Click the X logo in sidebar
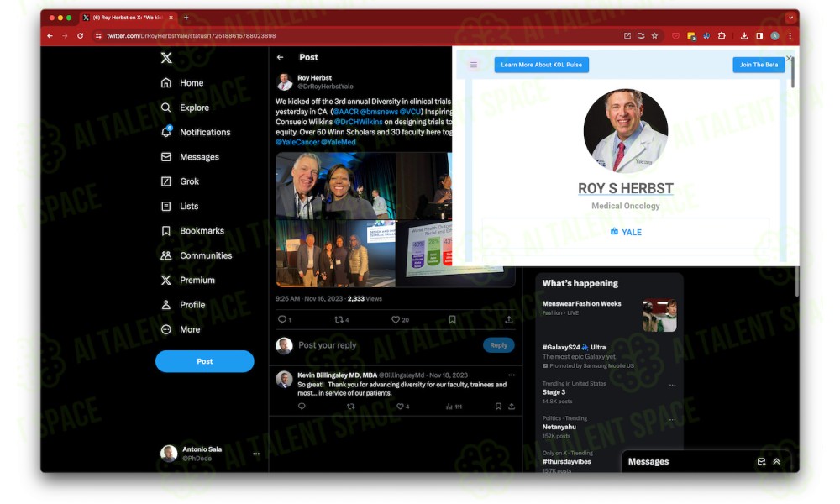 (x=166, y=58)
